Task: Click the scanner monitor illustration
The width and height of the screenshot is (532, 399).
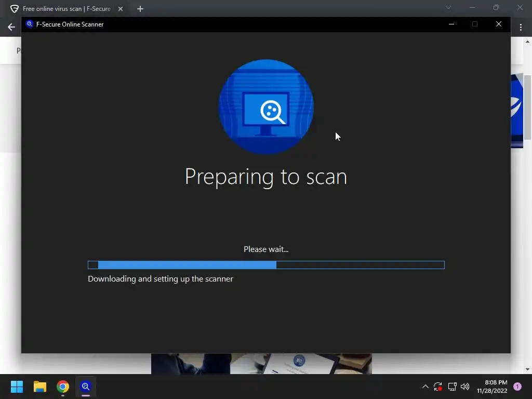Action: (266, 107)
